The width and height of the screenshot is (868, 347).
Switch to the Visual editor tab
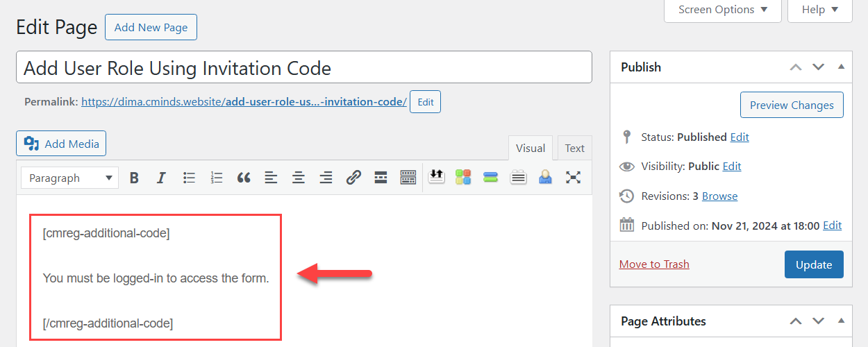(531, 148)
